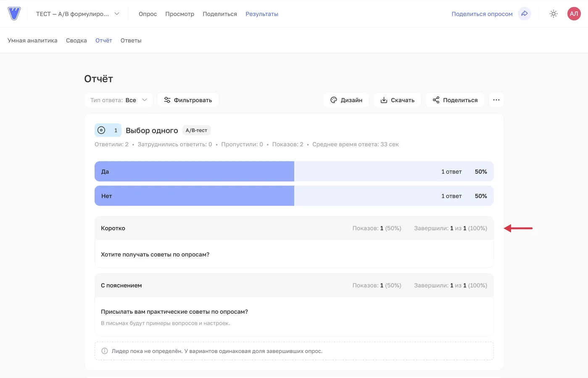Click the A/B-тест badge
The image size is (588, 378).
196,130
